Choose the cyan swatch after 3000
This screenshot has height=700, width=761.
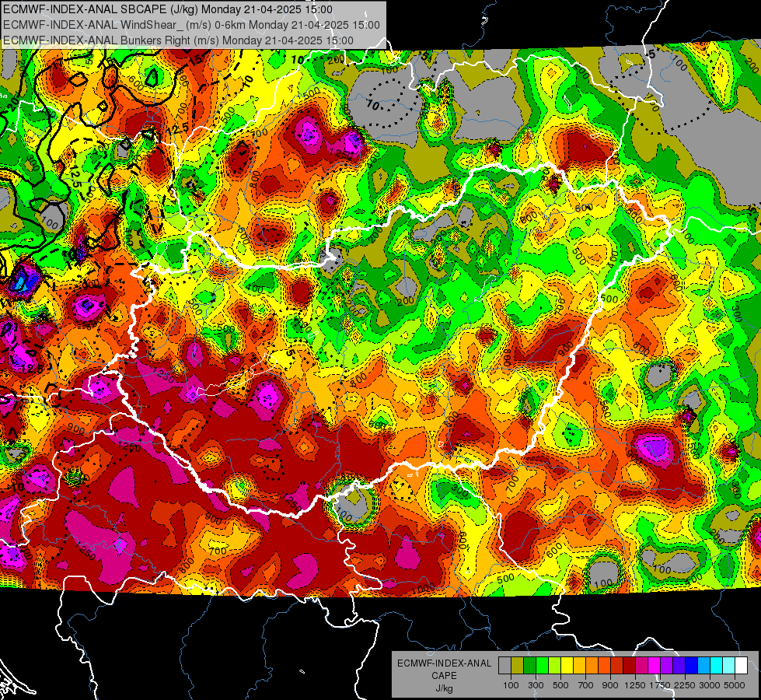click(x=717, y=665)
